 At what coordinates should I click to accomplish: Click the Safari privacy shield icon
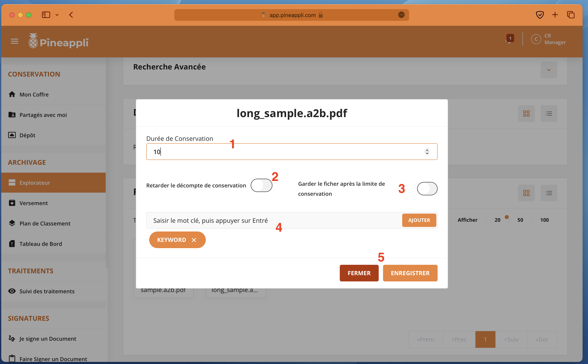coord(540,15)
